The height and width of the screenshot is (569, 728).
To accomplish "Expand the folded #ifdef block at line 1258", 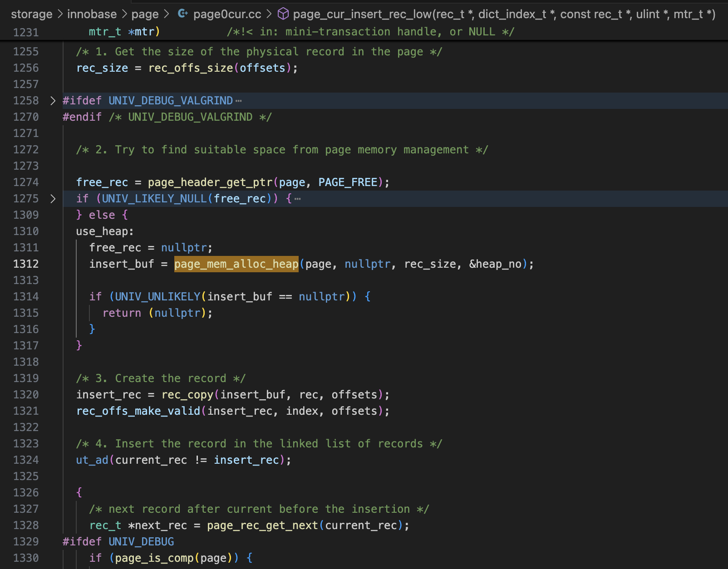I will point(53,101).
